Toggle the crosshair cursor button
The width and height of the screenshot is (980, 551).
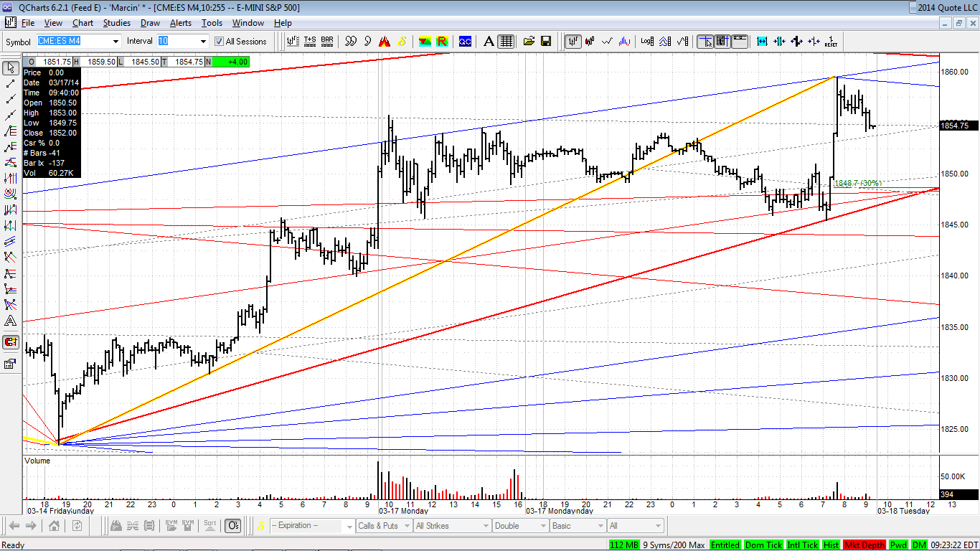point(705,41)
